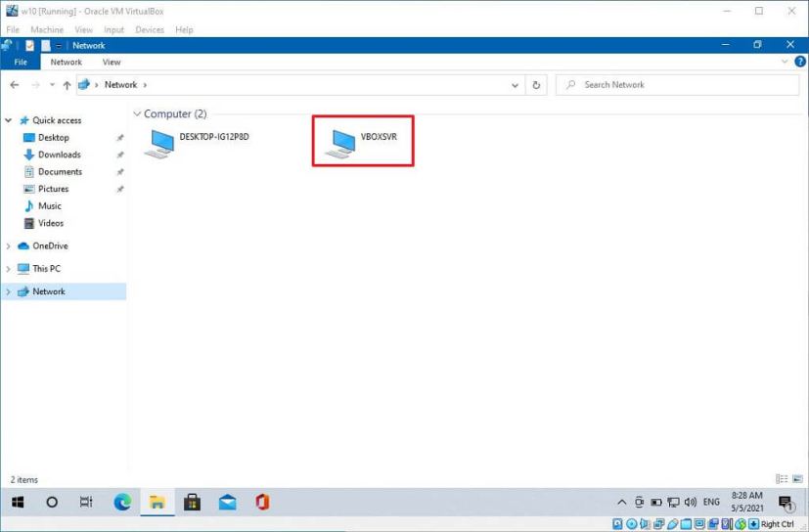Go up one level with the Up arrow
809x532 pixels.
[x=67, y=85]
